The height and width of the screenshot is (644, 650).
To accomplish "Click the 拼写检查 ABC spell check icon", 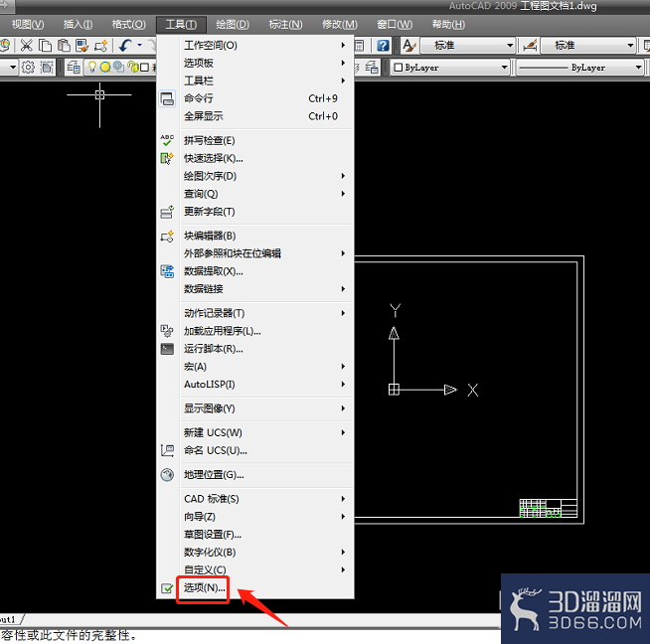I will click(167, 140).
